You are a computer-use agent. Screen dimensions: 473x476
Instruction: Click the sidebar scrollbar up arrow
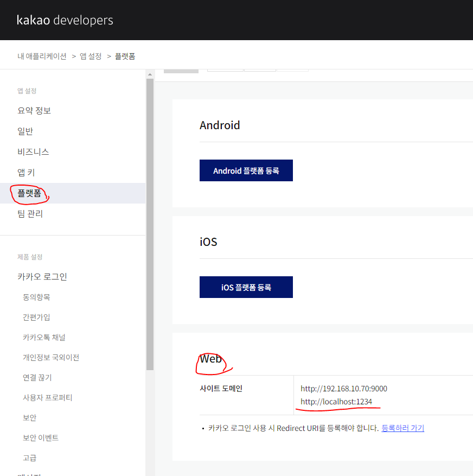pos(150,74)
